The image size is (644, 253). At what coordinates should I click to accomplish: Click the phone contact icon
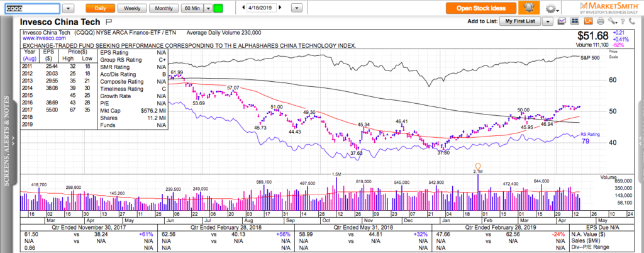coord(633,21)
